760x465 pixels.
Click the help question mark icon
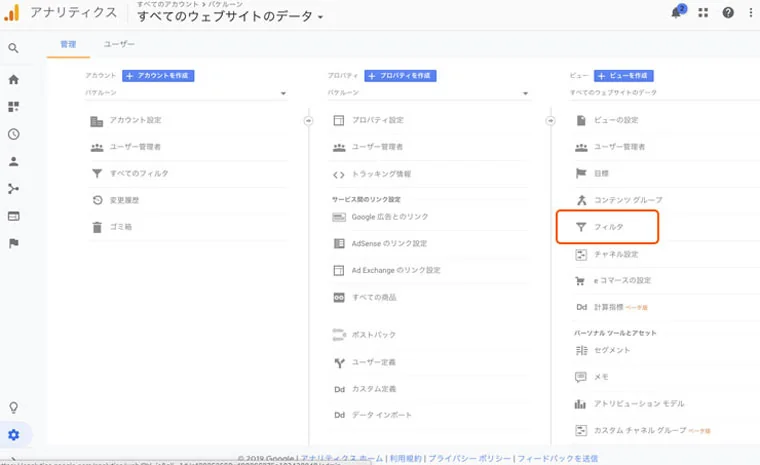[x=728, y=13]
